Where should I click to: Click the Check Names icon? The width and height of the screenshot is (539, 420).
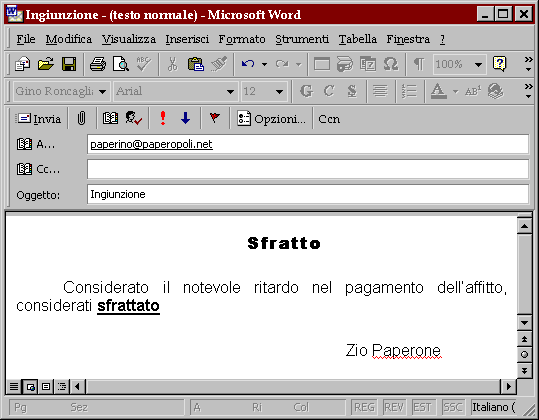(x=133, y=119)
